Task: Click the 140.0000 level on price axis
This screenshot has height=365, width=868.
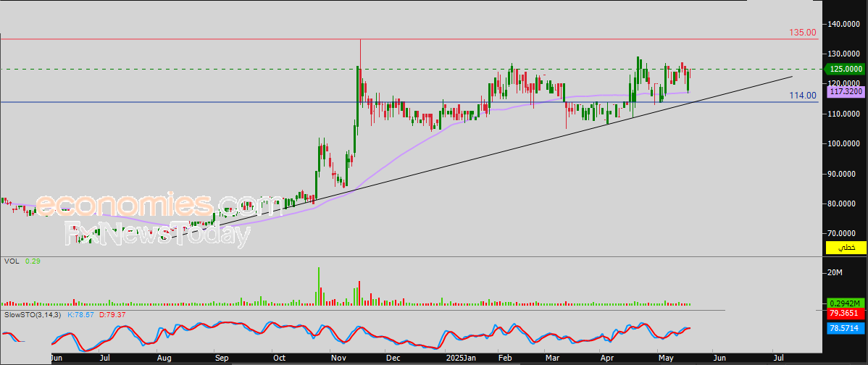Action: point(848,24)
